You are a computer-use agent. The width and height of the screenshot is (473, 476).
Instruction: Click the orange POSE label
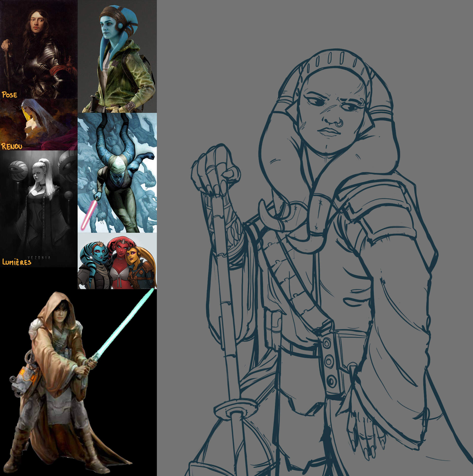tap(10, 95)
